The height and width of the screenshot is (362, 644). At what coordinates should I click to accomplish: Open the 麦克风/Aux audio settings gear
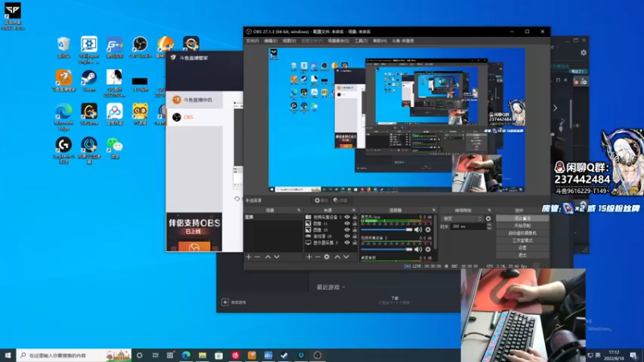point(428,230)
